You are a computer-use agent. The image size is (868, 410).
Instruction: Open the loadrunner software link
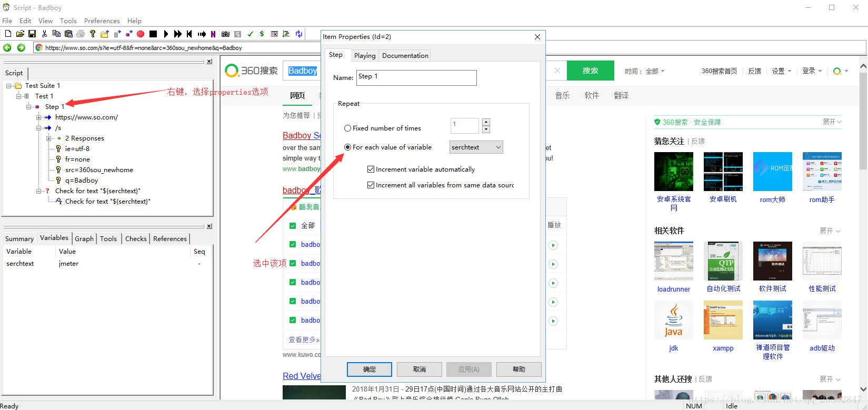click(x=674, y=289)
